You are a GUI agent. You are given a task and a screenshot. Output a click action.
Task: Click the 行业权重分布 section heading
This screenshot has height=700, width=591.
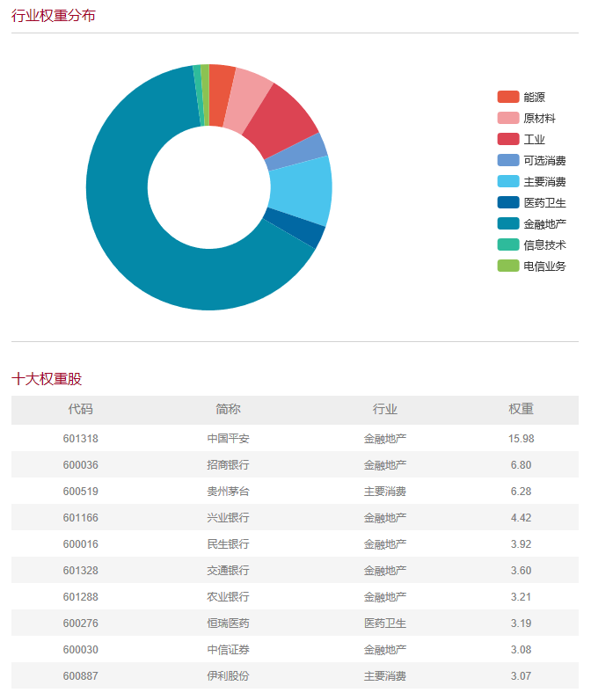pos(53,16)
